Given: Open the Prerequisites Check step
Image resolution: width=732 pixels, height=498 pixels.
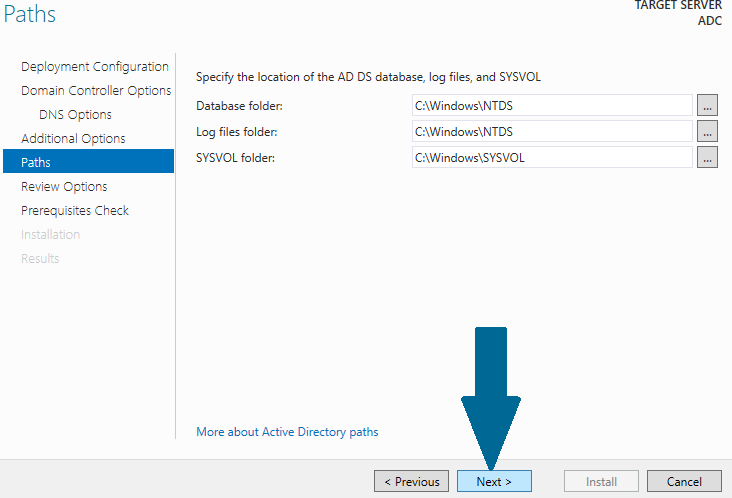Looking at the screenshot, I should tap(75, 210).
